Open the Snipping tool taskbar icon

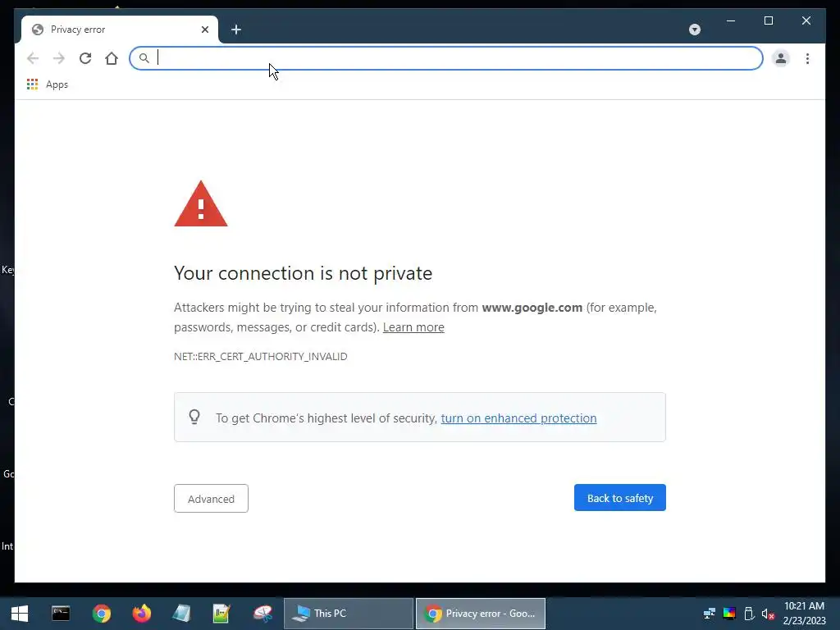coord(262,614)
